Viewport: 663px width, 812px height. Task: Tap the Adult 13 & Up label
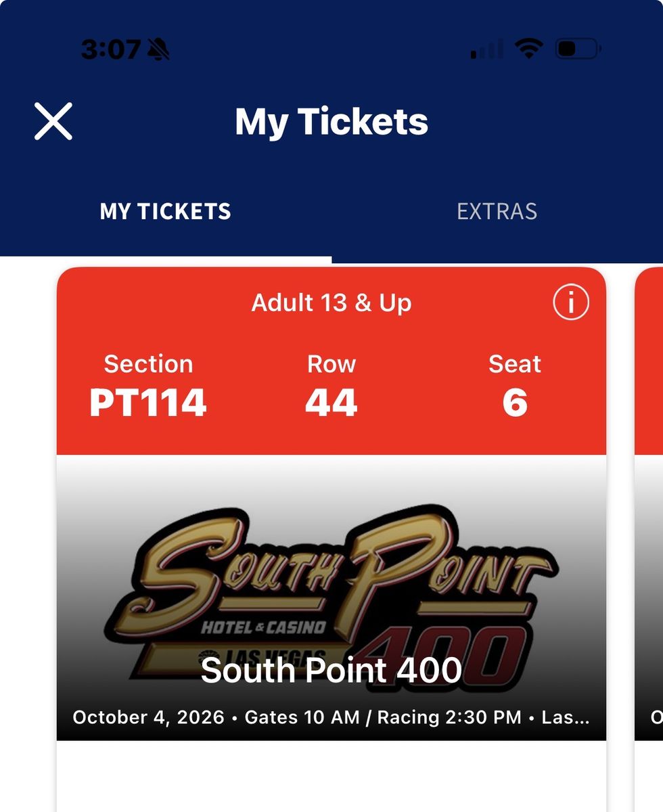click(x=331, y=302)
